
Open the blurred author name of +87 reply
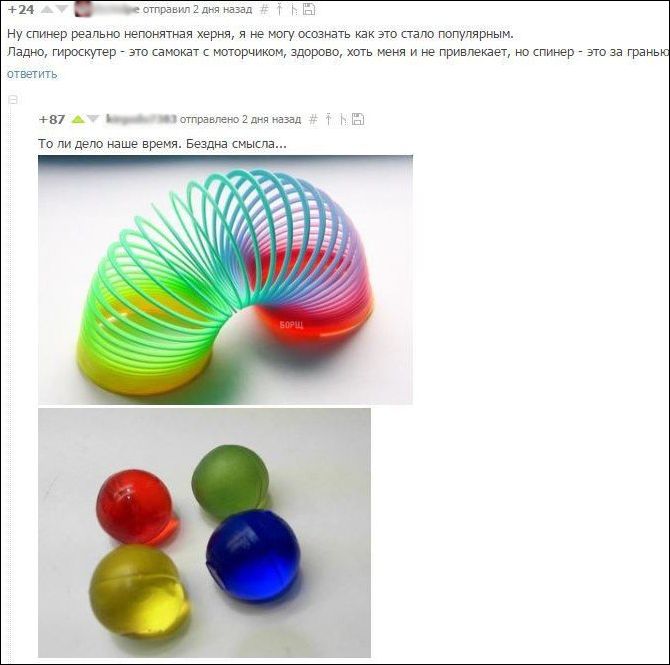[x=141, y=119]
